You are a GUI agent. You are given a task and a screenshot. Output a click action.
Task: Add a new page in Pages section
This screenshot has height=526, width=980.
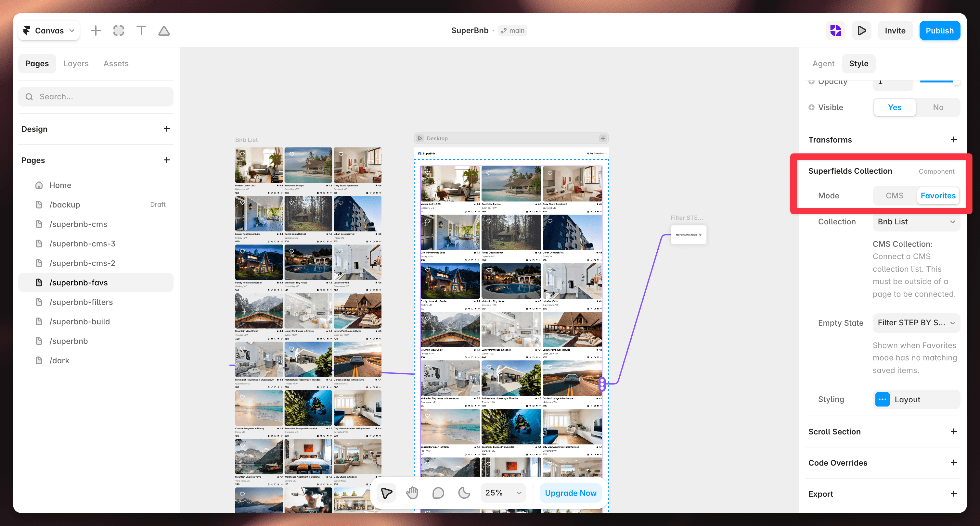pyautogui.click(x=167, y=160)
